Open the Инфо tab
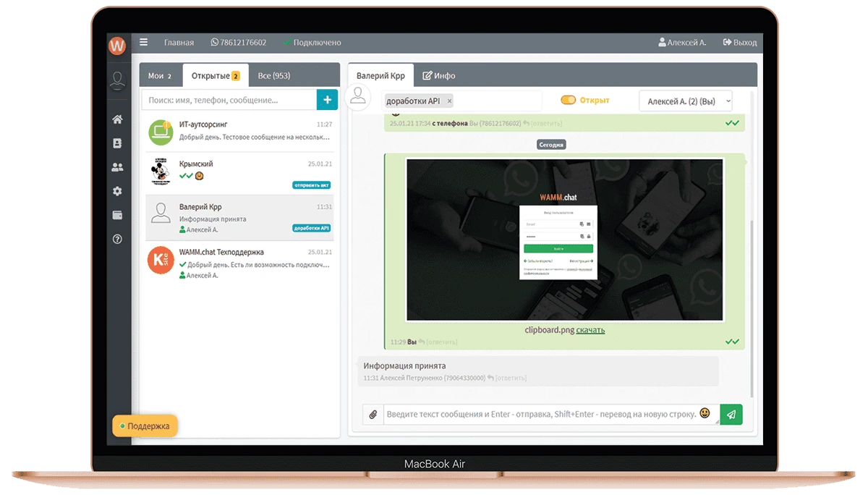 (439, 75)
